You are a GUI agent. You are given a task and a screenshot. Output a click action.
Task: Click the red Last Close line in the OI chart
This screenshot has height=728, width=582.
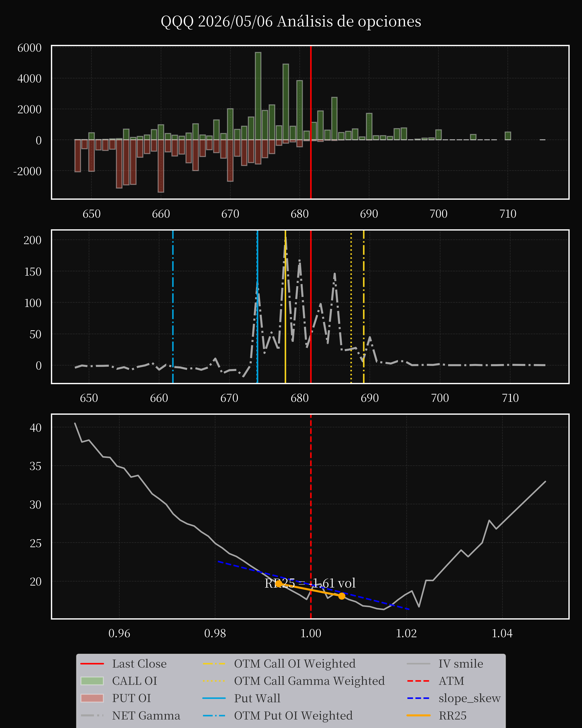point(311,122)
